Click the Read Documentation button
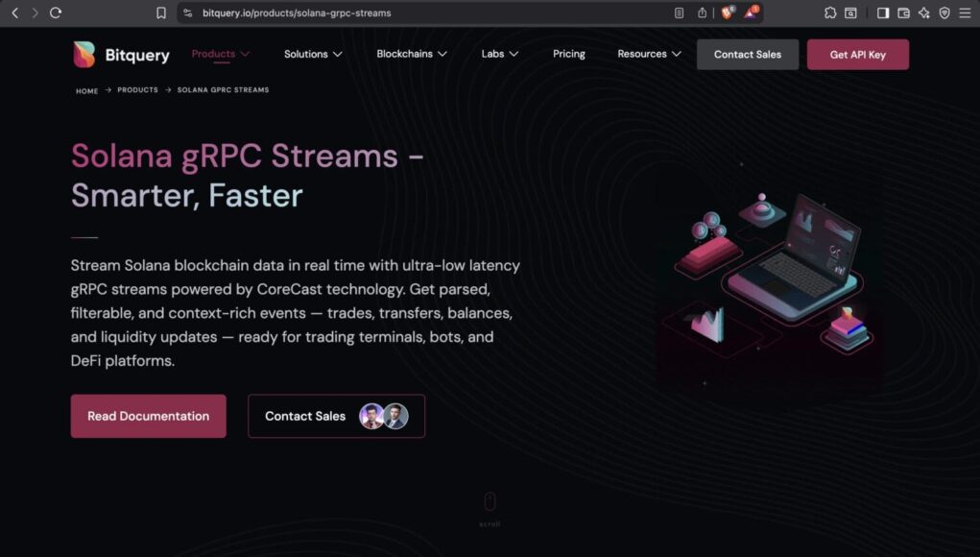Viewport: 980px width, 557px height. [x=148, y=416]
